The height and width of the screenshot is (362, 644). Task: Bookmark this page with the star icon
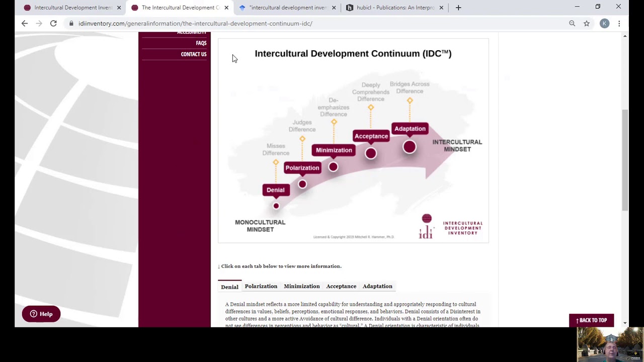(587, 23)
